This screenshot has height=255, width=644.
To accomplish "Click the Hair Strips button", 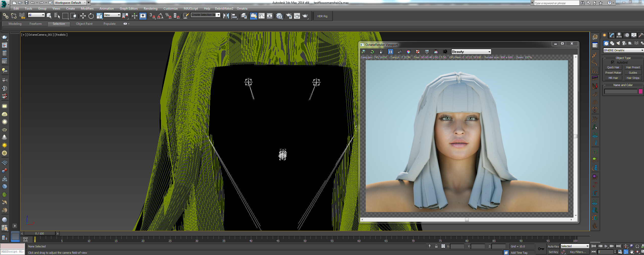I will (633, 78).
